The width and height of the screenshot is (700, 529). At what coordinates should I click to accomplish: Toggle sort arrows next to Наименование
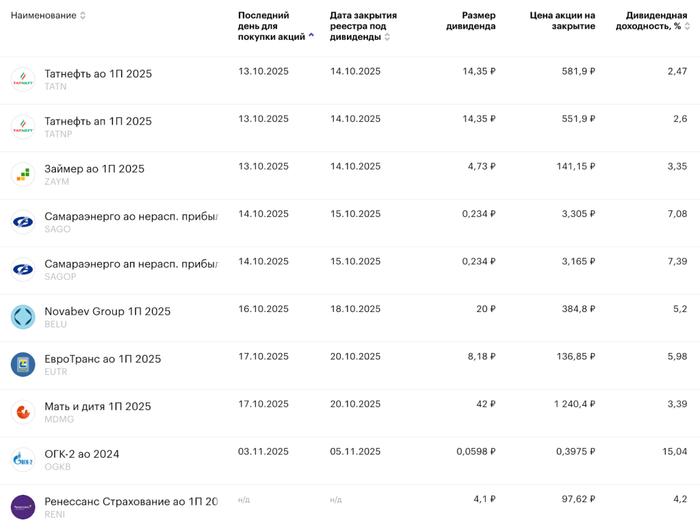tap(83, 16)
